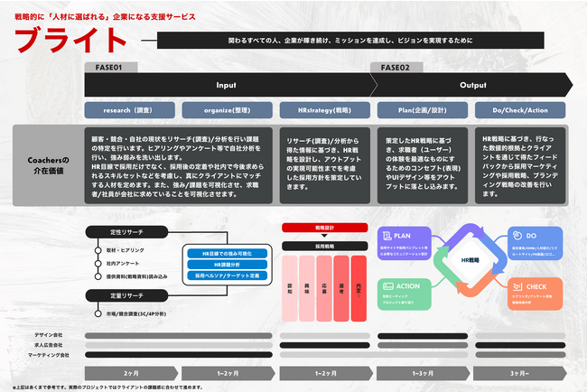Select the Plan(企画/設計) step

(423, 110)
